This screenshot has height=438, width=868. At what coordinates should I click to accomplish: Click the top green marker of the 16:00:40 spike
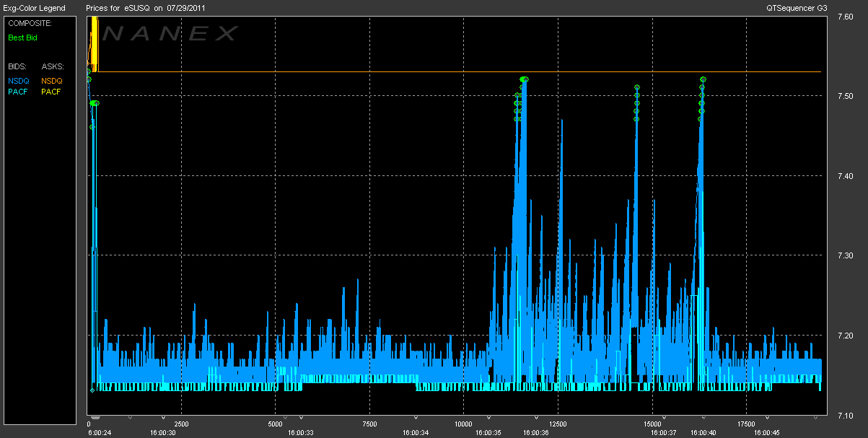703,79
